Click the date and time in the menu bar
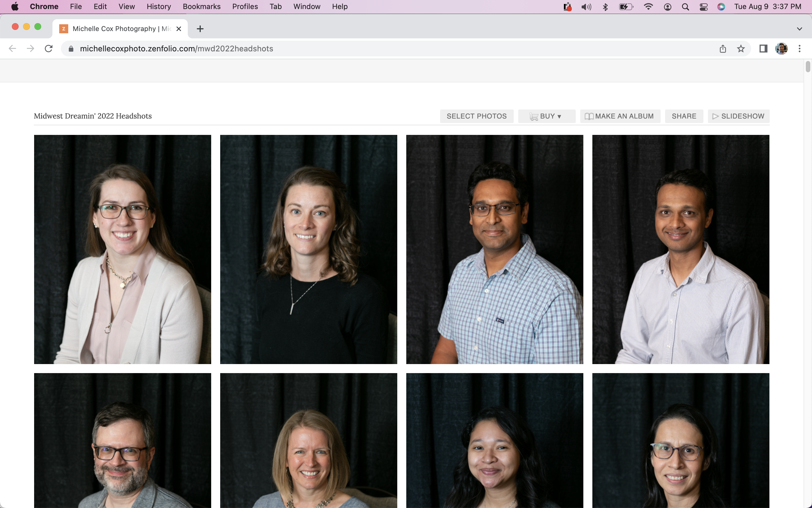812x508 pixels. pos(767,7)
